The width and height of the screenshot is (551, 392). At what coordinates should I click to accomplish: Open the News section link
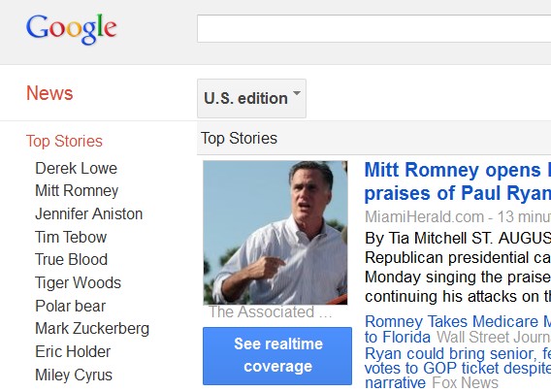[49, 93]
